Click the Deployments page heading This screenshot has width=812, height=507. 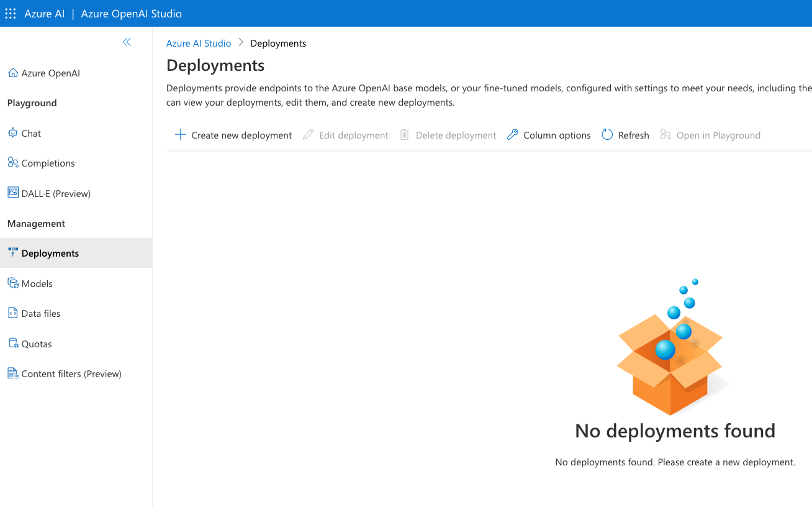[x=215, y=65]
